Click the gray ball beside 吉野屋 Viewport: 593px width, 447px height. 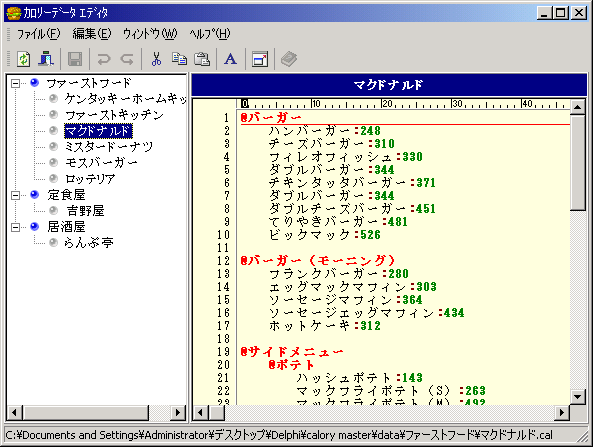click(x=54, y=211)
